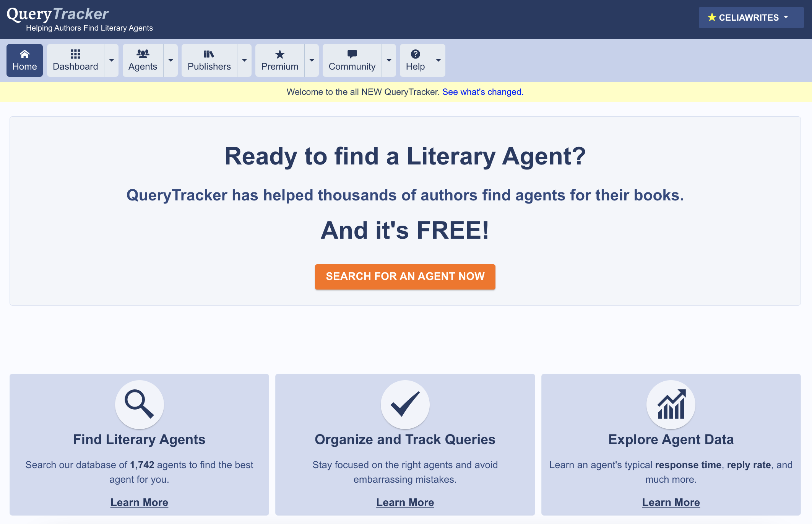Expand the Dashboard dropdown arrow
The image size is (812, 524).
click(111, 60)
